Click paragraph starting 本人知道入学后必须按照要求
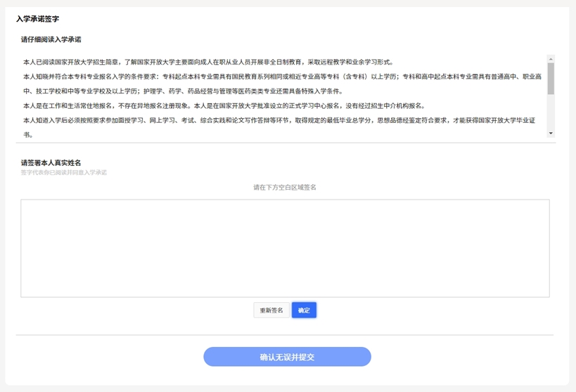 279,127
